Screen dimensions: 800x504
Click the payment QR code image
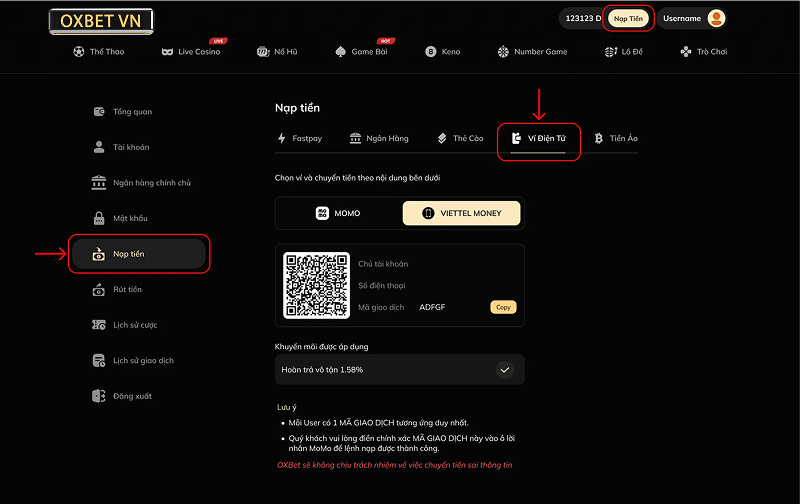[x=316, y=285]
